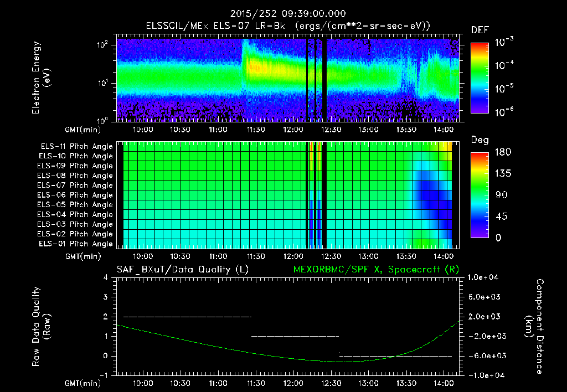Click the 10:00 time tick below the data quality plot
Viewport: 567px width, 392px height.
(x=143, y=383)
